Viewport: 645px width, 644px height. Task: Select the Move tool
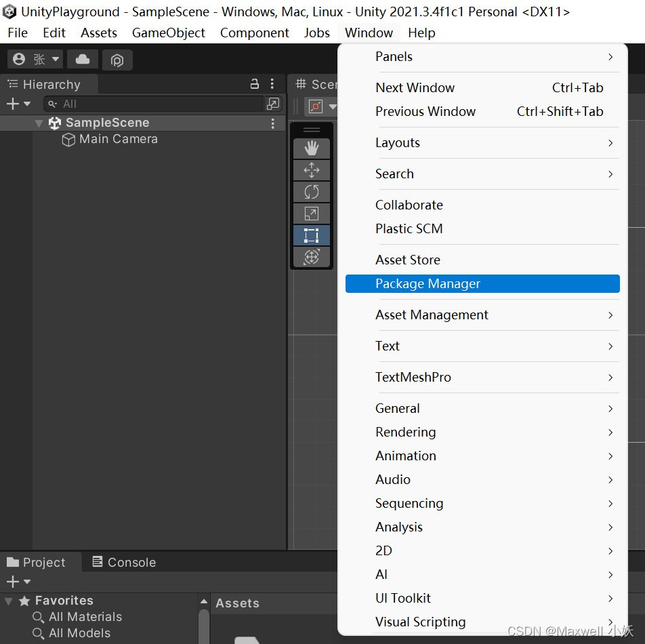point(312,170)
